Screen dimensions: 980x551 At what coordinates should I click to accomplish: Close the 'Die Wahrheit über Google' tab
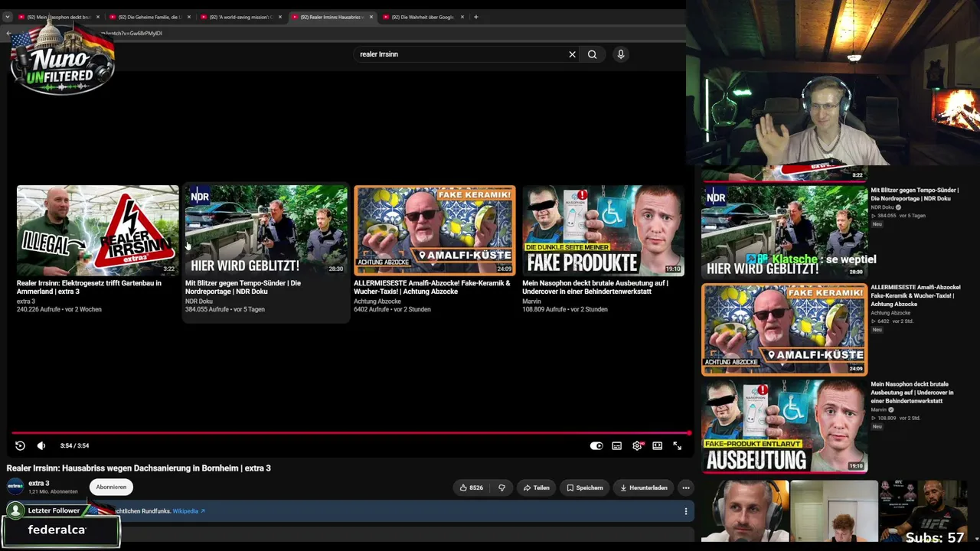tap(462, 17)
